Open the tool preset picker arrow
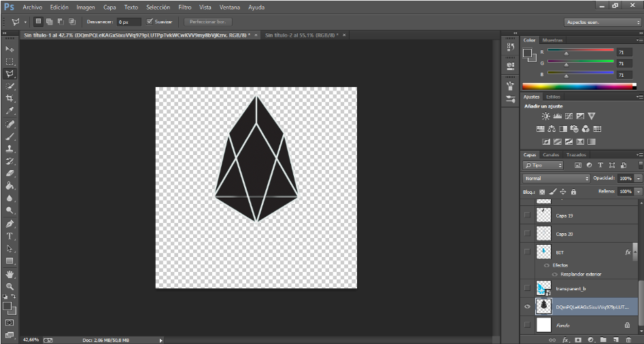Viewport: 644px width, 344px height. (x=25, y=22)
